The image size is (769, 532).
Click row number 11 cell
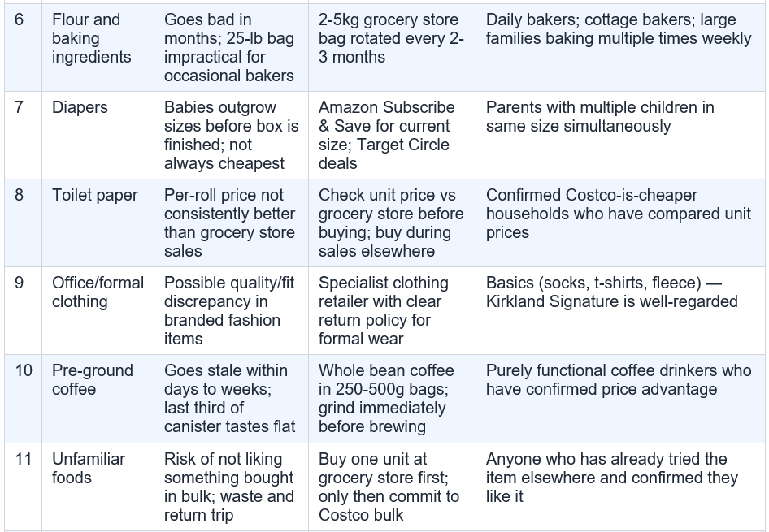(23, 487)
